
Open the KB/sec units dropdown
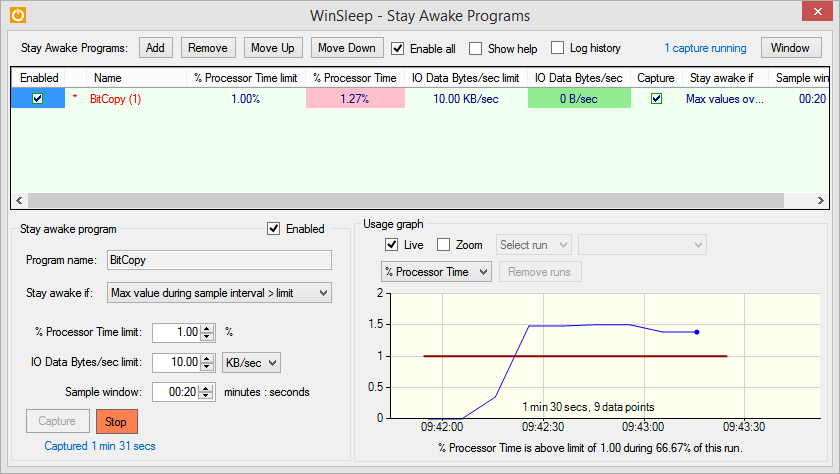tap(251, 363)
